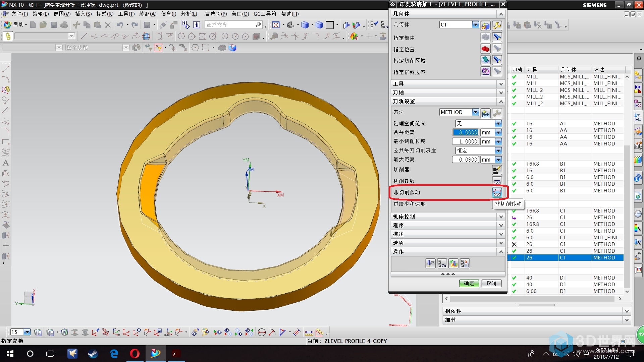Open 方法 METHOD dropdown
Screen dimensions: 644x362
(475, 112)
